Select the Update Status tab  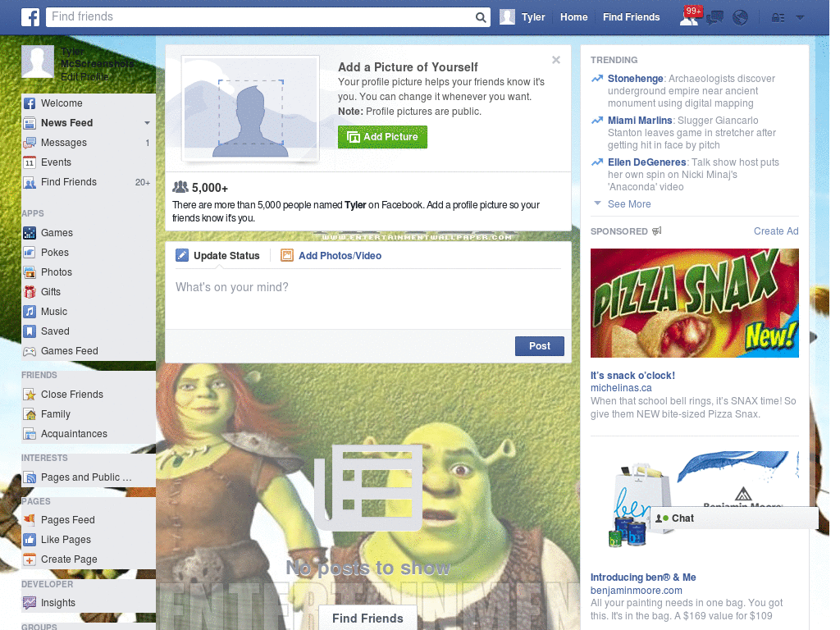[218, 256]
